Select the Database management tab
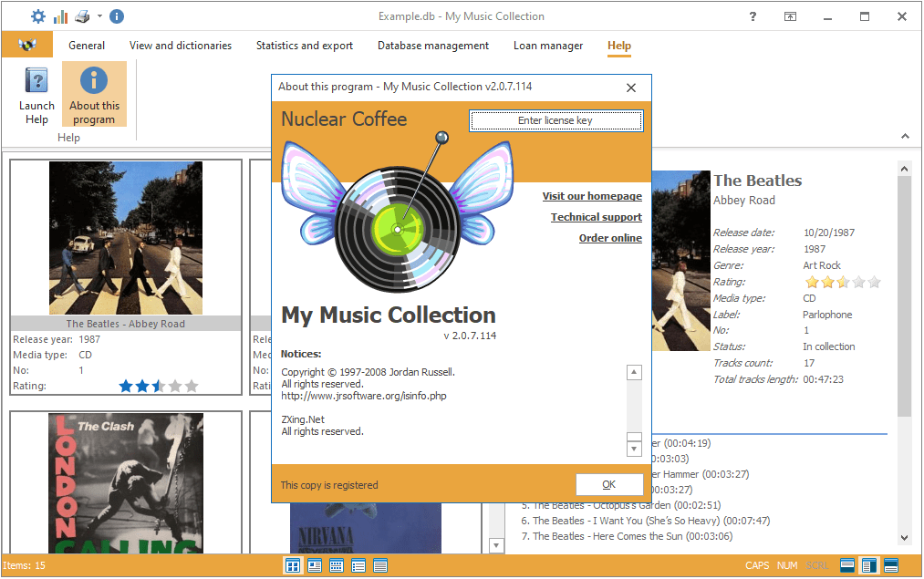 tap(433, 46)
